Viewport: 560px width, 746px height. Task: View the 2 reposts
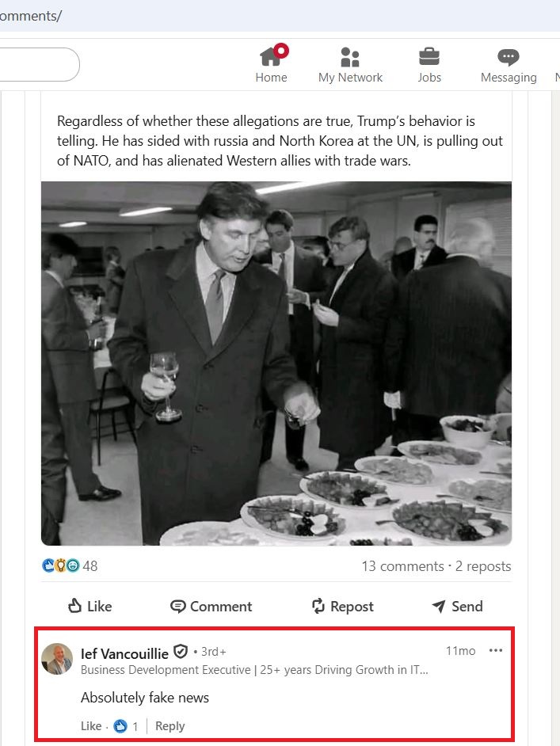483,566
